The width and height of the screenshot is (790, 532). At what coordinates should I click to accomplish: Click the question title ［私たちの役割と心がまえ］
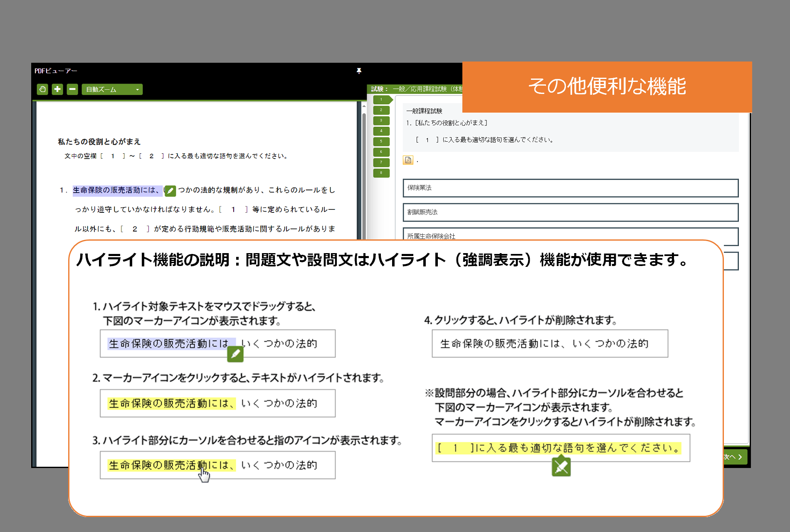coord(451,123)
